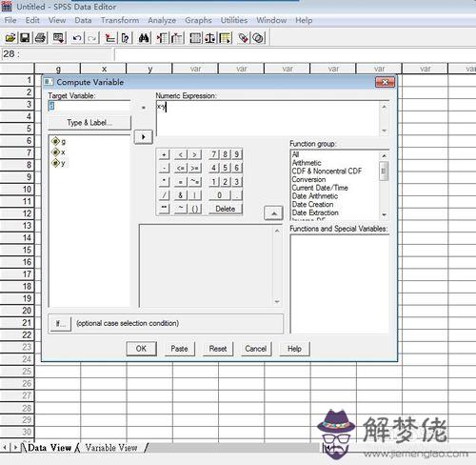476x465 pixels.
Task: Click the If... case selection button
Action: (60, 324)
